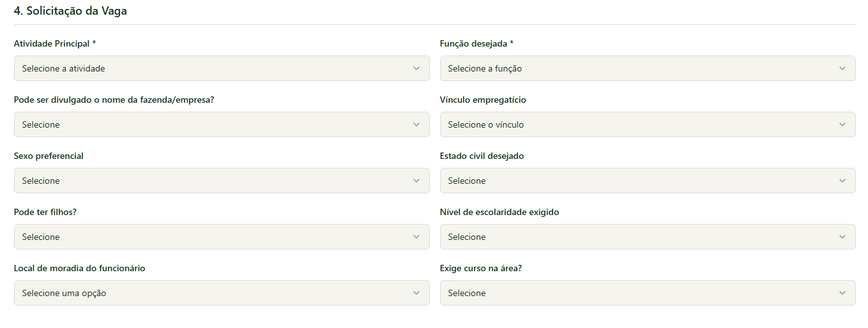Click the Solicitação da Vaga section heading
The width and height of the screenshot is (868, 328).
point(70,11)
